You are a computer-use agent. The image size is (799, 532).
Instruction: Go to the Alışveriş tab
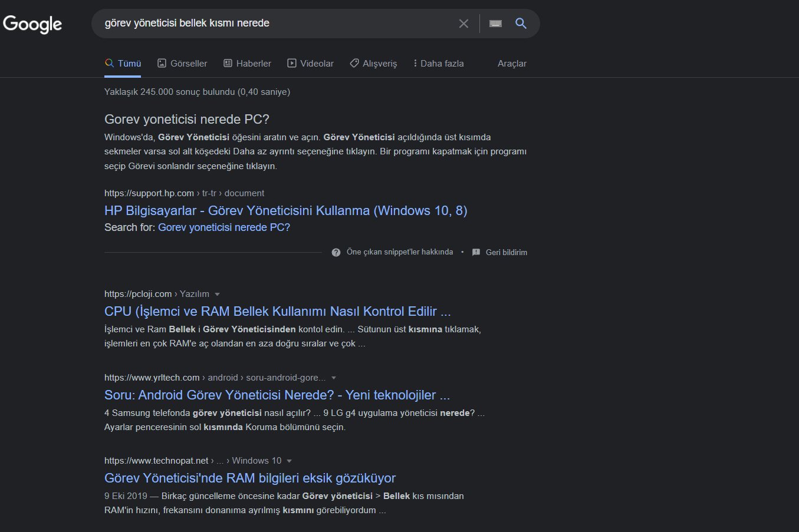(373, 64)
